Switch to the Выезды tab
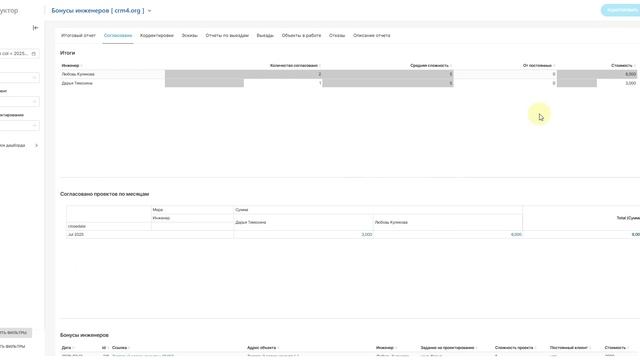 [265, 36]
